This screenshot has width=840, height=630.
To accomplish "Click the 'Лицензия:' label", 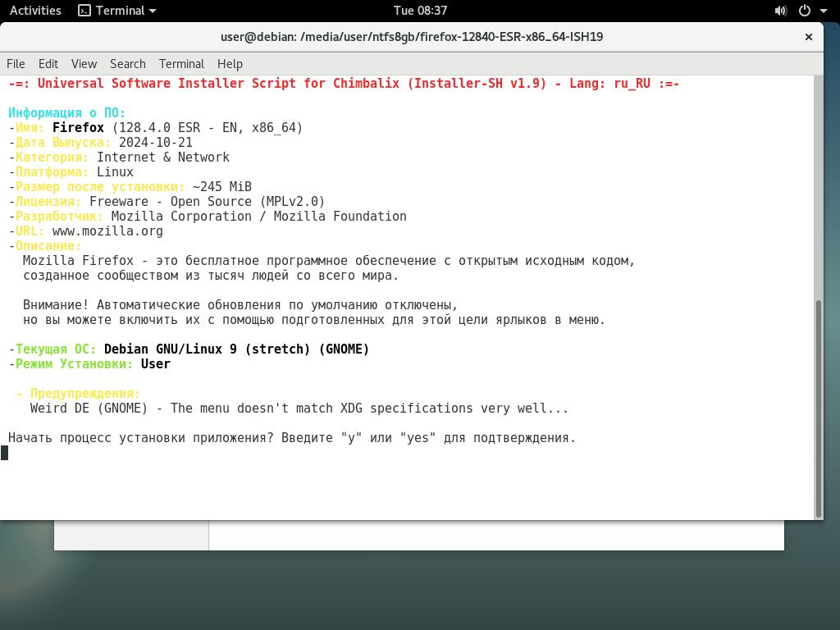I will pos(48,202).
